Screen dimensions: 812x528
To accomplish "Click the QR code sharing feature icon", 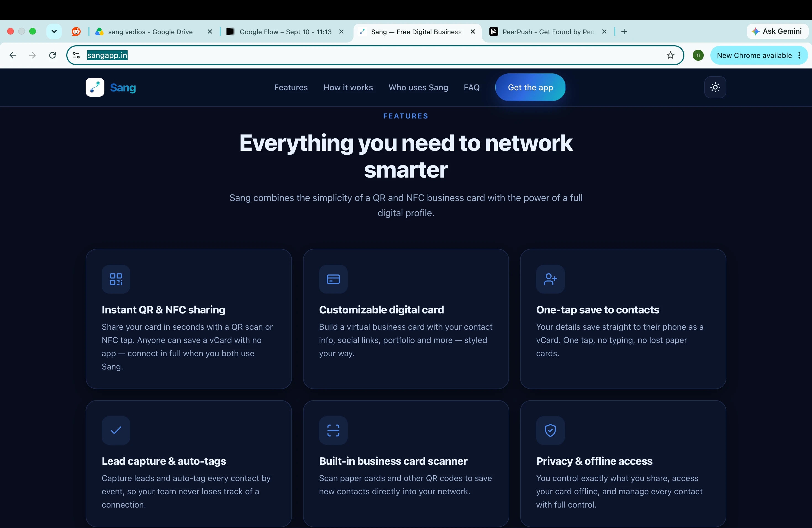I will [116, 279].
